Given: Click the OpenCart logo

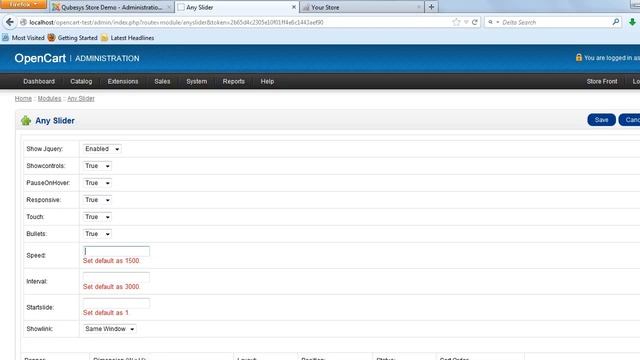Looking at the screenshot, I should (x=40, y=58).
